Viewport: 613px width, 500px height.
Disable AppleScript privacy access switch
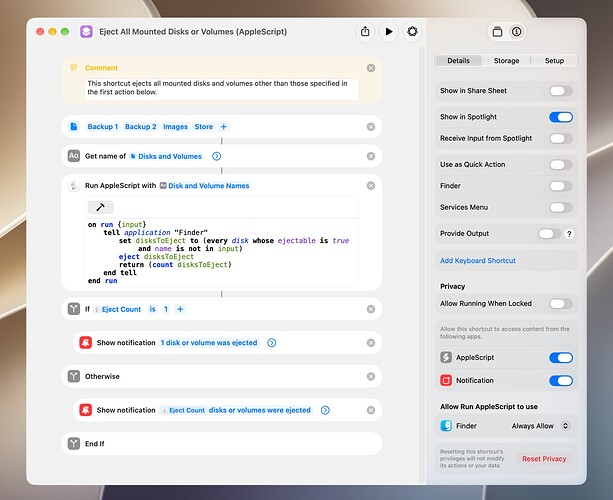coord(561,358)
